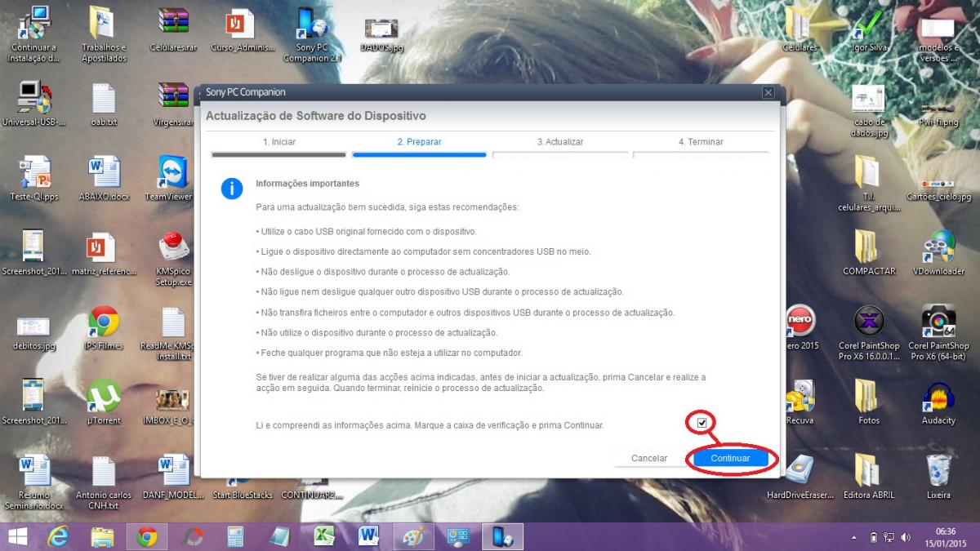Open Word from the taskbar

[369, 536]
